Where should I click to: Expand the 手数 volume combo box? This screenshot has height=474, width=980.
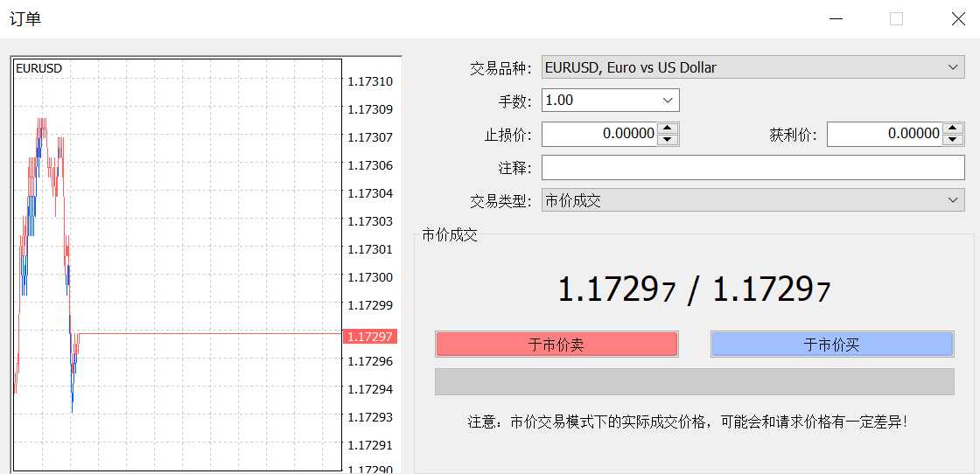click(667, 100)
